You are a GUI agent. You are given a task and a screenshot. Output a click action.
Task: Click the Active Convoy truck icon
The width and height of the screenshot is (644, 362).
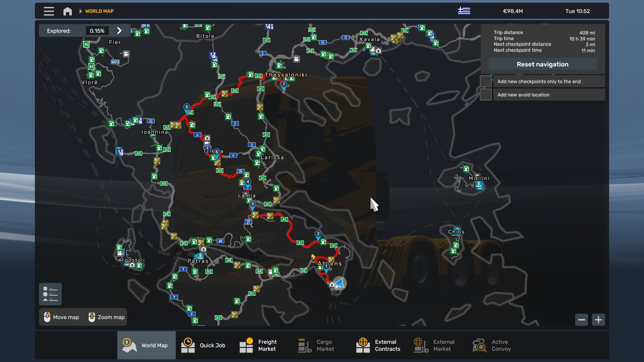point(480,345)
